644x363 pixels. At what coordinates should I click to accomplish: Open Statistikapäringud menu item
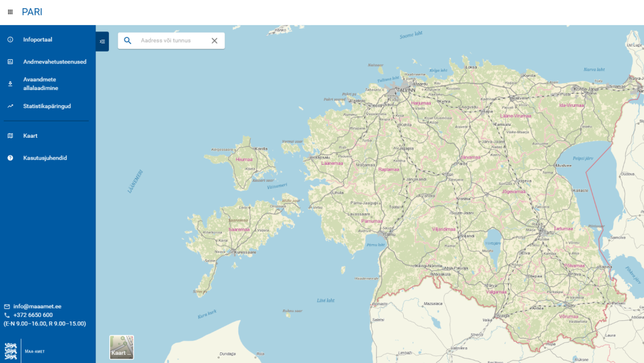tap(48, 106)
